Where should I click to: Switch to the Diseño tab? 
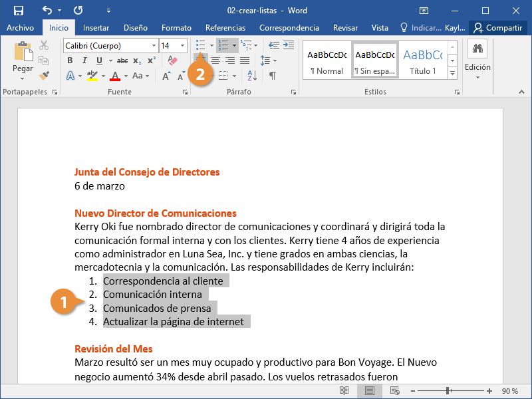[x=136, y=28]
